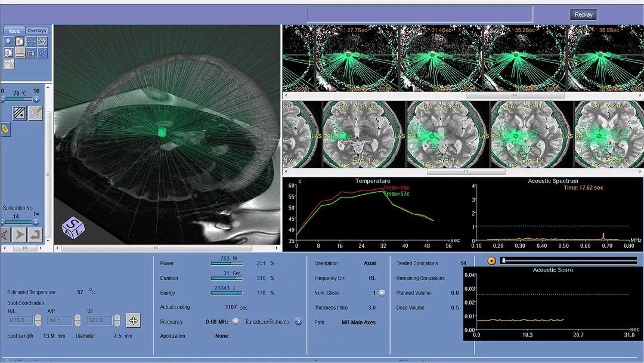Click the spot move crosshair button
This screenshot has width=644, height=363.
click(x=133, y=321)
